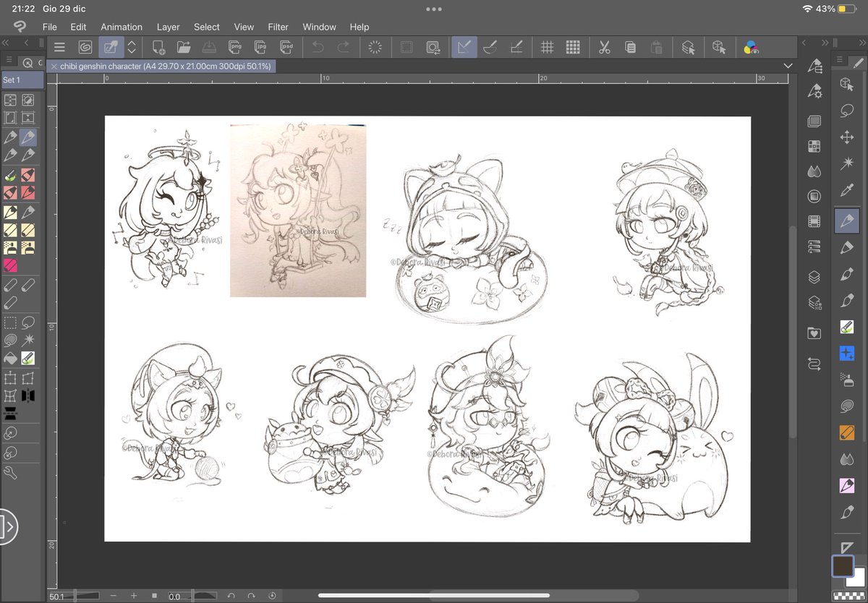Open the wrench settings icon on left
The width and height of the screenshot is (868, 603).
point(11,473)
